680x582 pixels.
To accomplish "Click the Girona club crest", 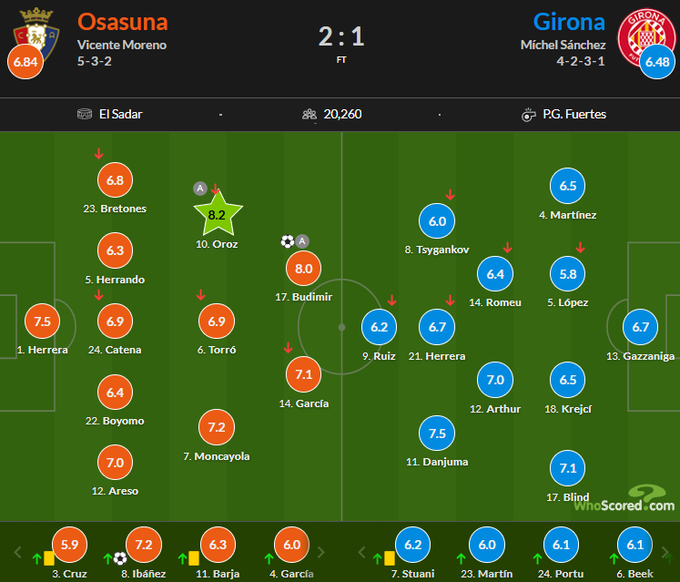I will click(645, 28).
